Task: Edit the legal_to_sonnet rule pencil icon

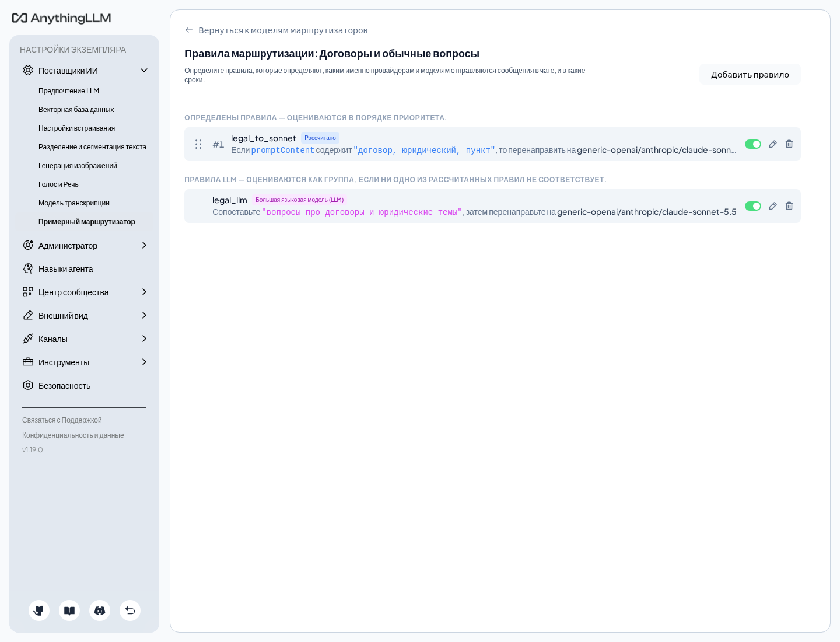Action: point(773,144)
